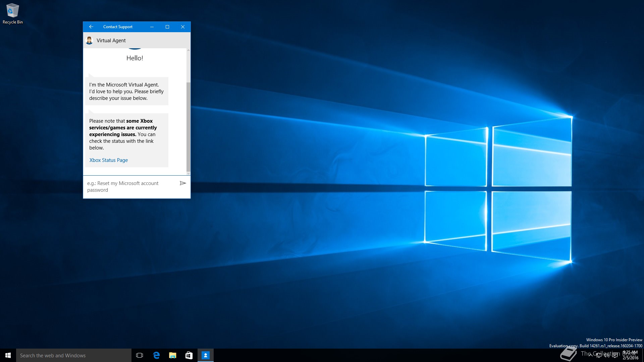Click the issue description input field
The image size is (644, 362).
click(131, 187)
